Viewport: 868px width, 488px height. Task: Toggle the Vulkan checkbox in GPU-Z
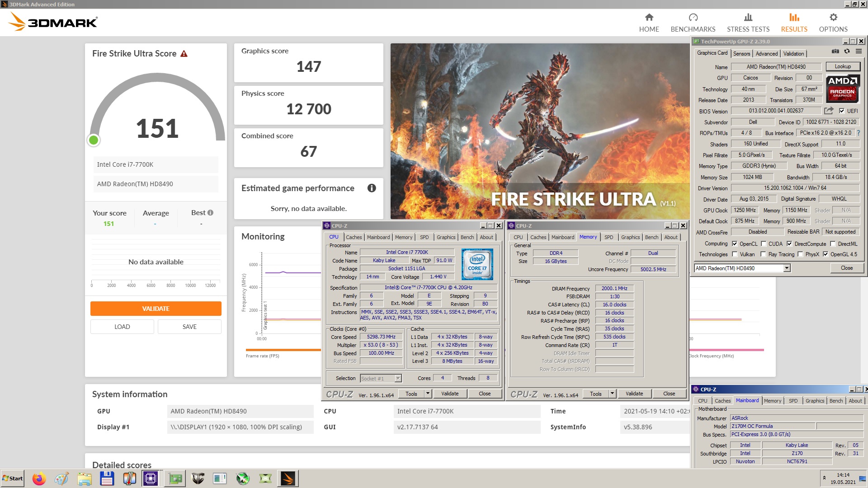click(735, 254)
